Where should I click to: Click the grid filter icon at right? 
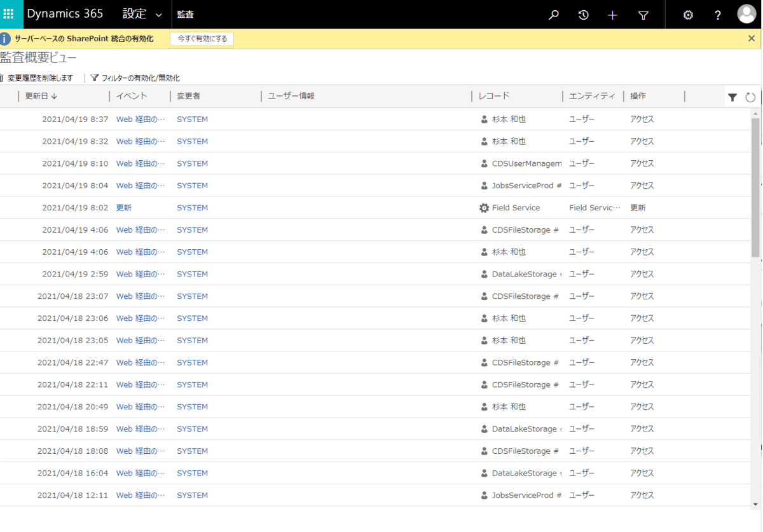tap(732, 97)
